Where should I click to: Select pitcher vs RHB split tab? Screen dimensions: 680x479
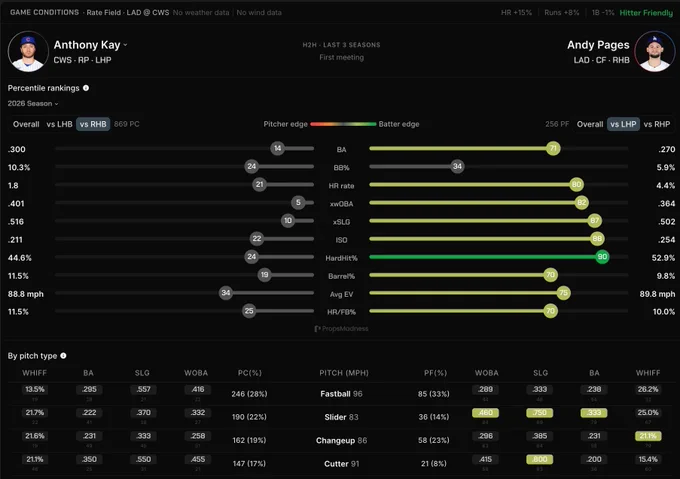(93, 124)
